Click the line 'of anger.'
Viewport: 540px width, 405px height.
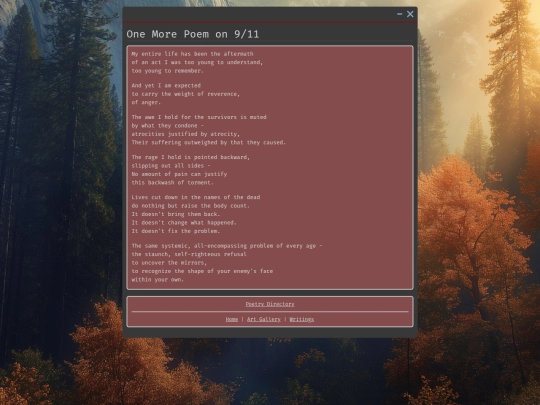146,102
